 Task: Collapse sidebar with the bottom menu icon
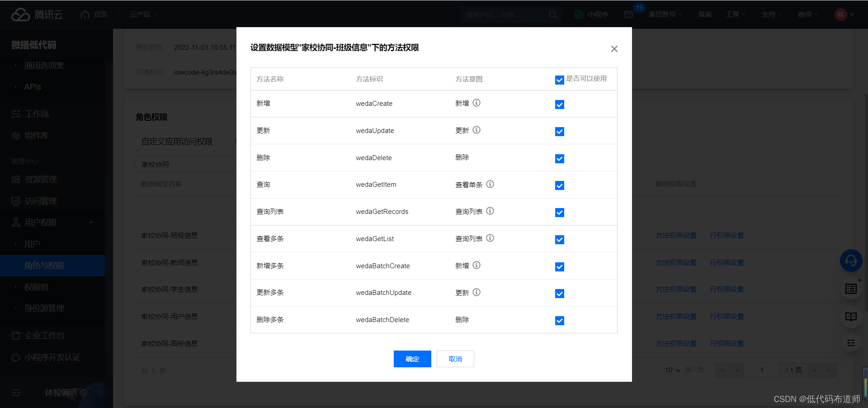pyautogui.click(x=16, y=393)
